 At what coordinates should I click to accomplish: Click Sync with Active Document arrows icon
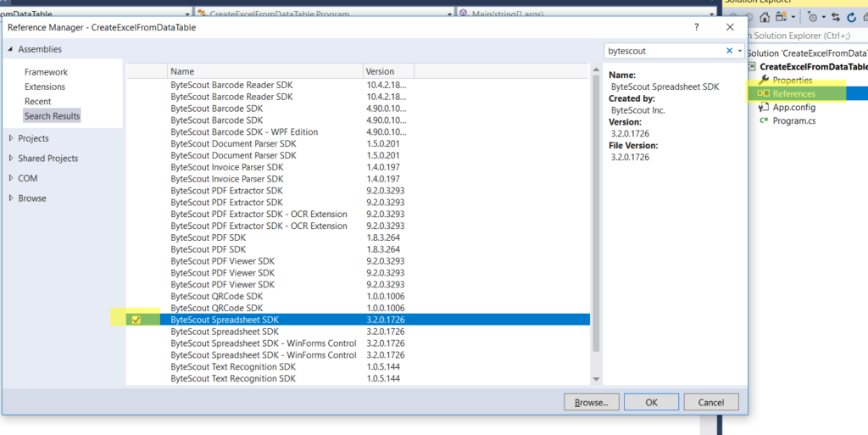[836, 17]
